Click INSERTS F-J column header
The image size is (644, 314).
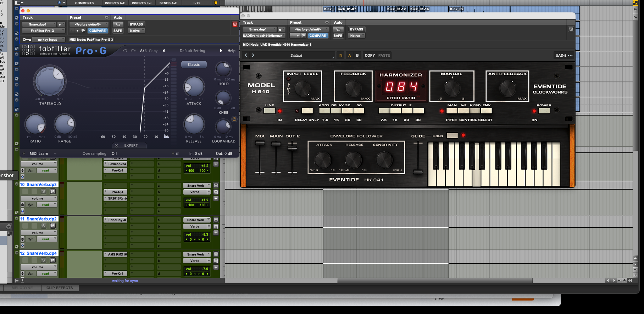click(x=141, y=3)
